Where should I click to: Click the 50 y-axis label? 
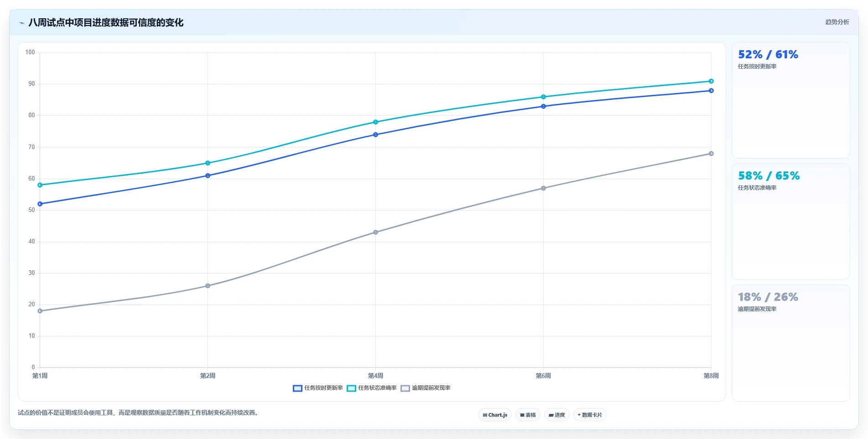31,210
